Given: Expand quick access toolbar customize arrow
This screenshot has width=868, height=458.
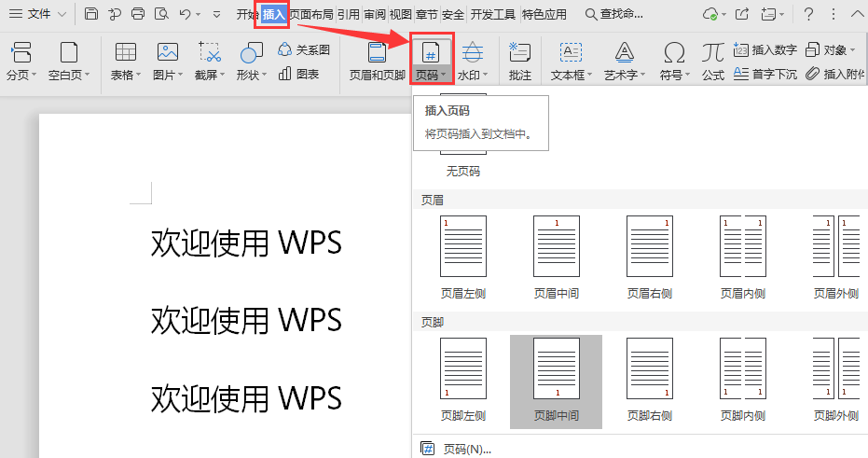Looking at the screenshot, I should 216,14.
